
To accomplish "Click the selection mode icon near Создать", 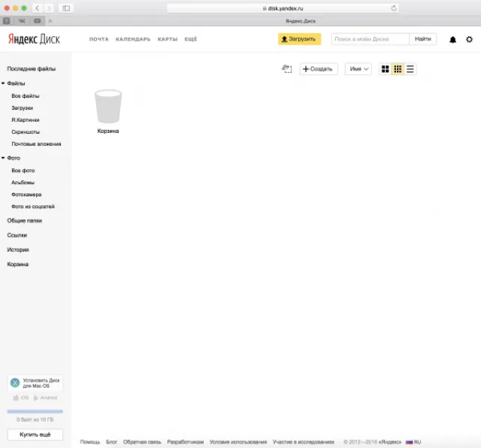I will (287, 68).
